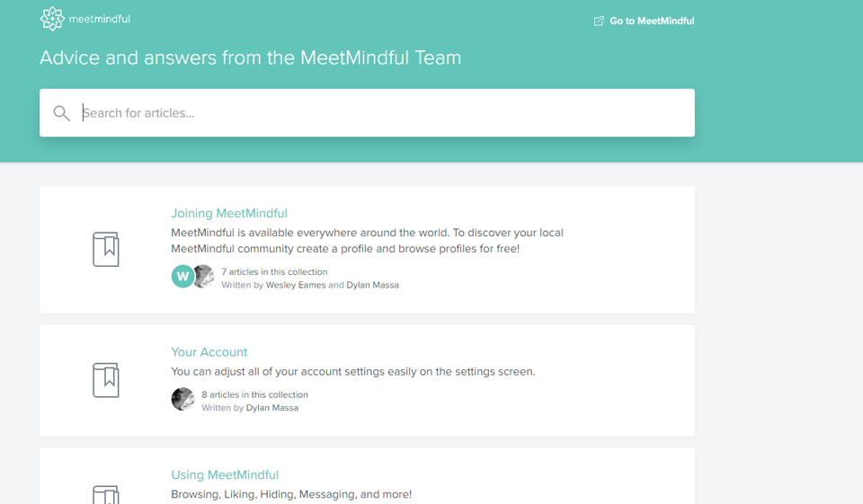The height and width of the screenshot is (504, 863).
Task: Open the Using MeetMindful collection
Action: click(225, 475)
